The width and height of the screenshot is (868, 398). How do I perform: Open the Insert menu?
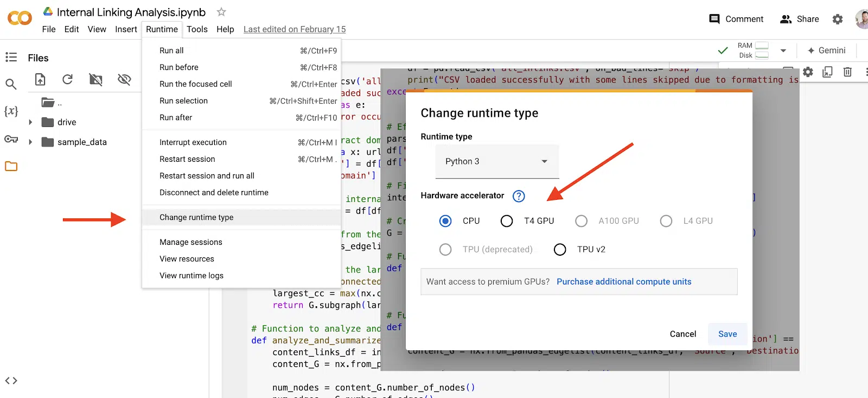click(x=126, y=29)
